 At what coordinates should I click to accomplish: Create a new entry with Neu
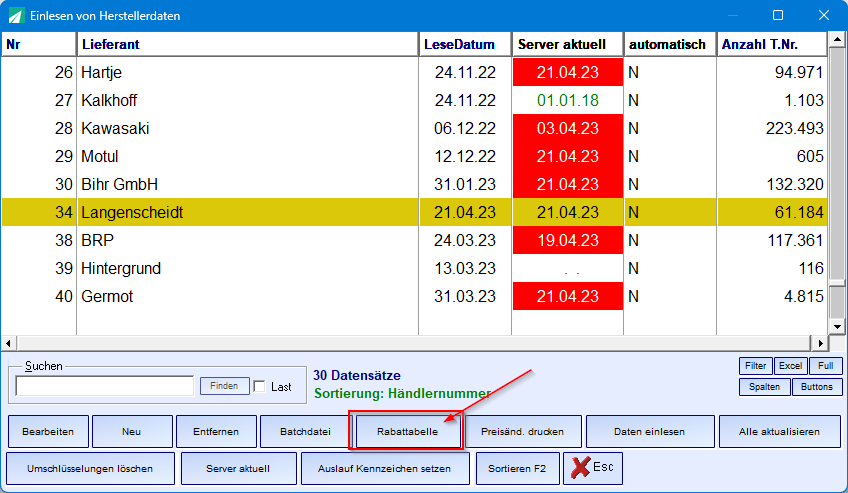[132, 431]
